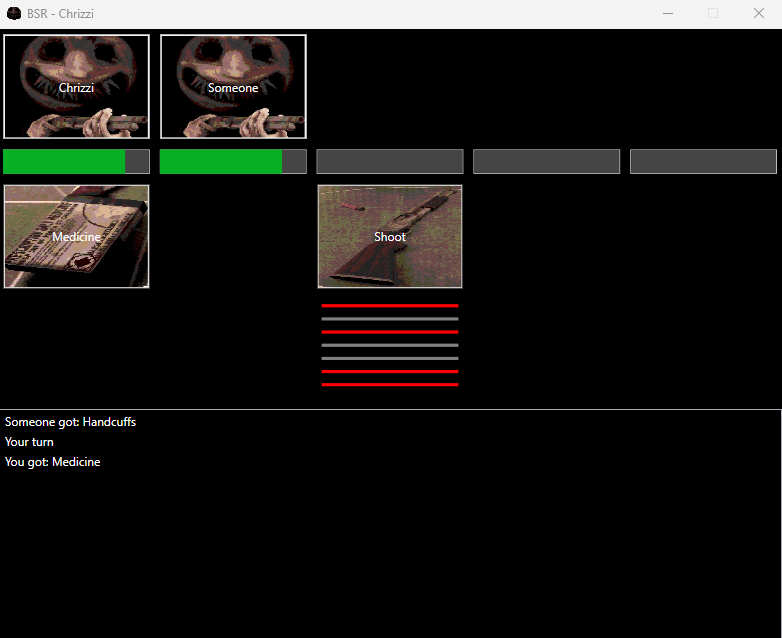
Task: Click Someone's green health bar
Action: click(233, 162)
